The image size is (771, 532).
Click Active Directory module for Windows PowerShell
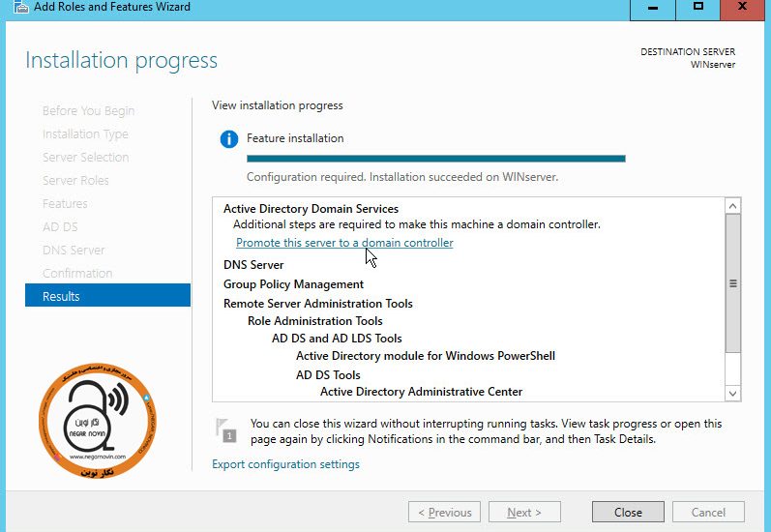pyautogui.click(x=426, y=356)
